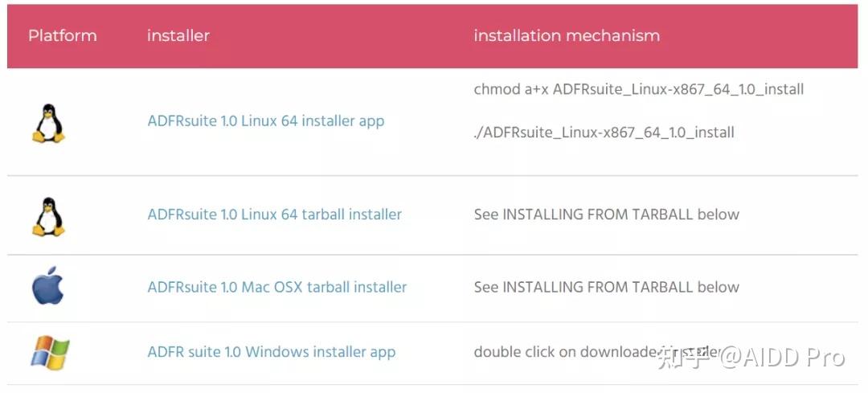Image resolution: width=868 pixels, height=393 pixels.
Task: Click the installer column header
Action: click(178, 36)
